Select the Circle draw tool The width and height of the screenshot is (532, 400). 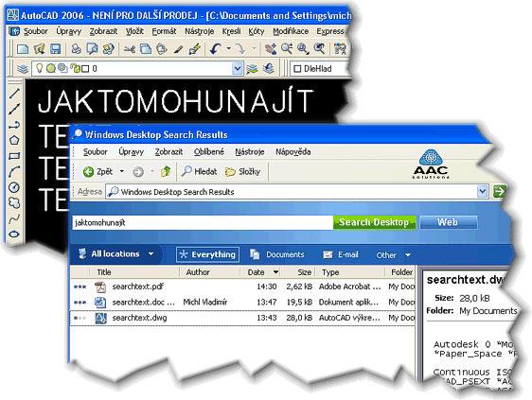pos(14,187)
